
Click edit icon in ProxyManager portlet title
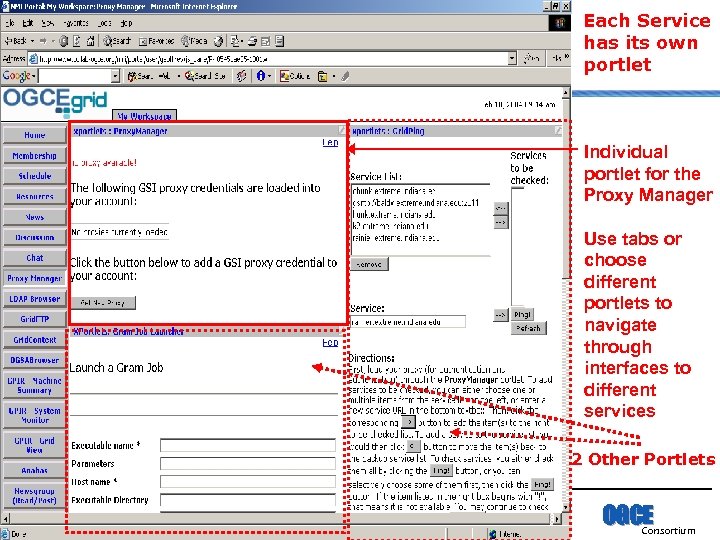pos(341,130)
